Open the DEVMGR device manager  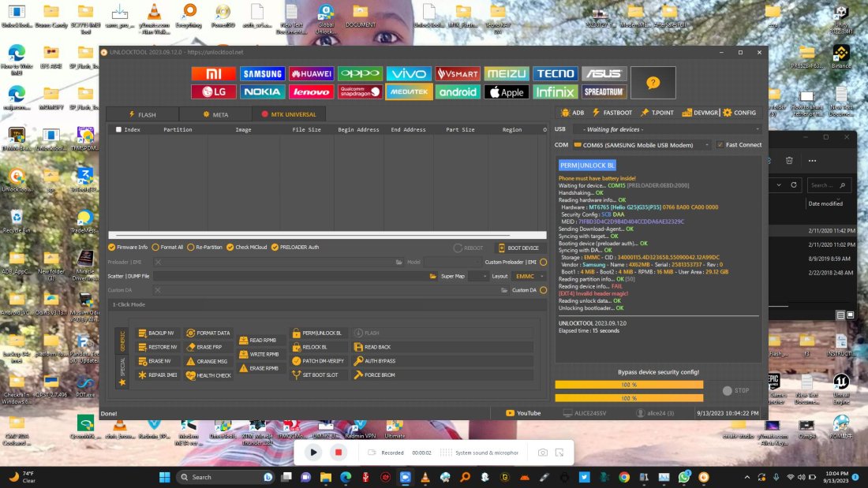pos(700,113)
